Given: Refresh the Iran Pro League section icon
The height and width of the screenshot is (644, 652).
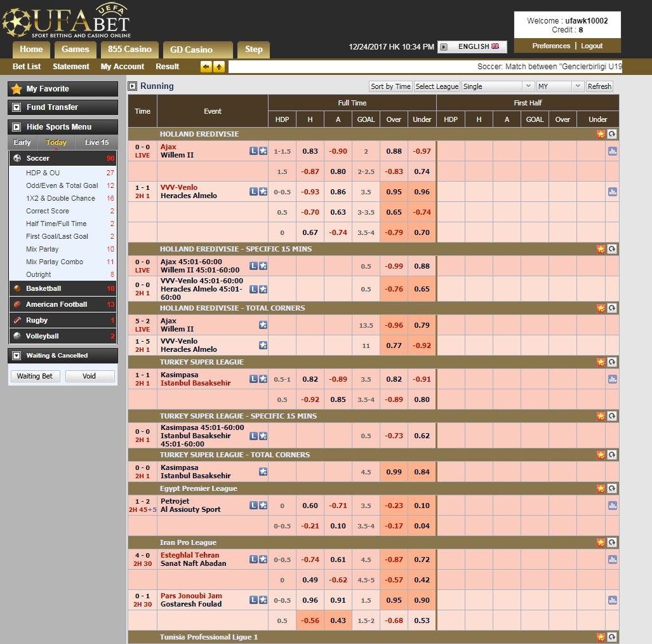Looking at the screenshot, I should pos(611,542).
